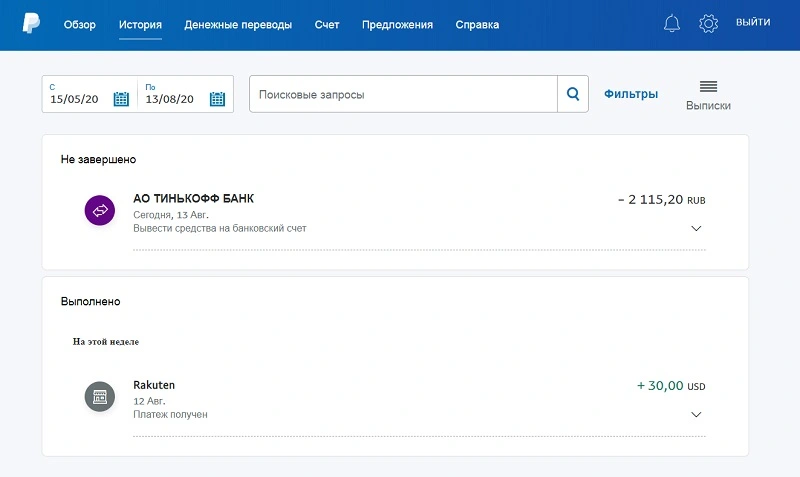Click the purple transfer icon for Тинькофф
The height and width of the screenshot is (477, 800).
(x=99, y=210)
